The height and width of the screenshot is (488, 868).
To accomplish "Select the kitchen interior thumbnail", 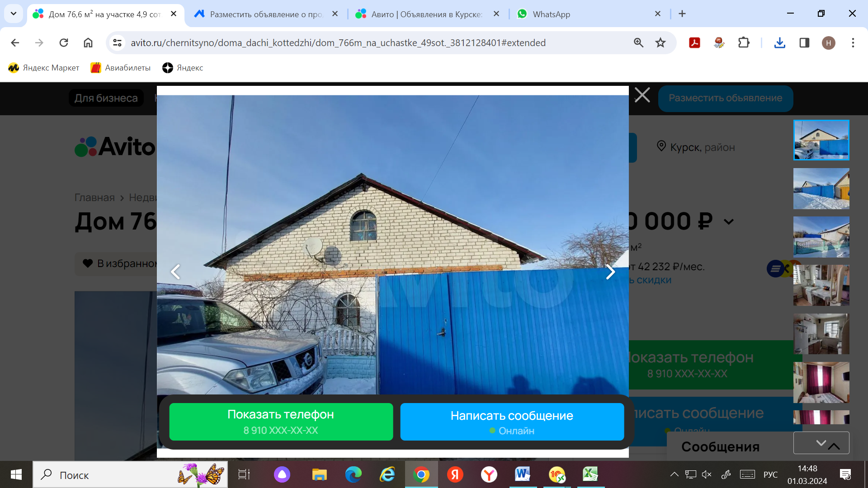I will (x=821, y=333).
